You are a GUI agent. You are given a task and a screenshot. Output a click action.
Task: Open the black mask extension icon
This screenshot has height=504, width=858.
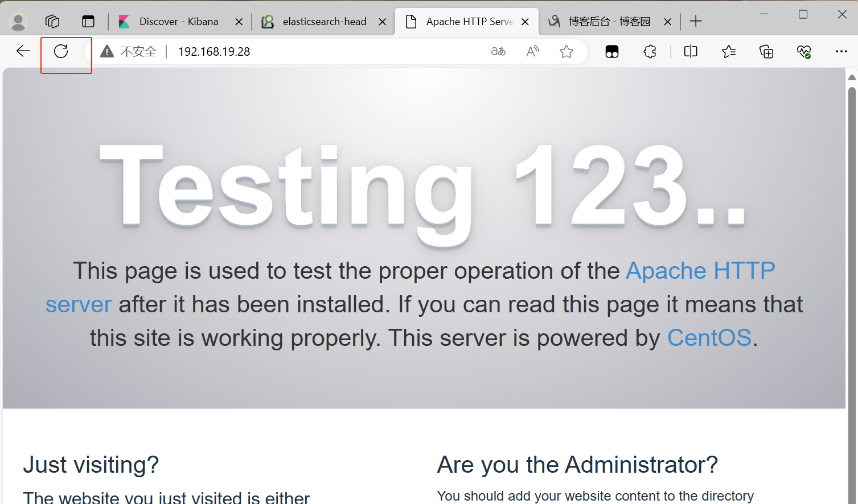(x=612, y=52)
